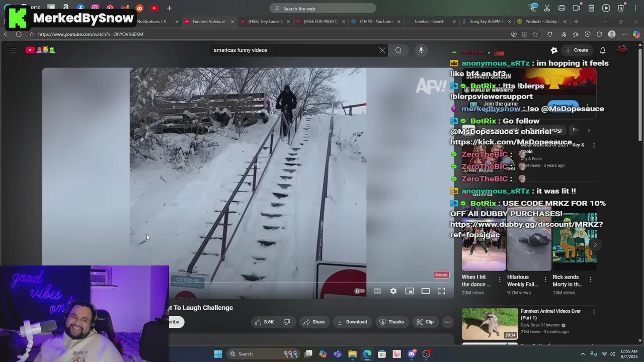Dislike the video with thumbs down

click(287, 322)
